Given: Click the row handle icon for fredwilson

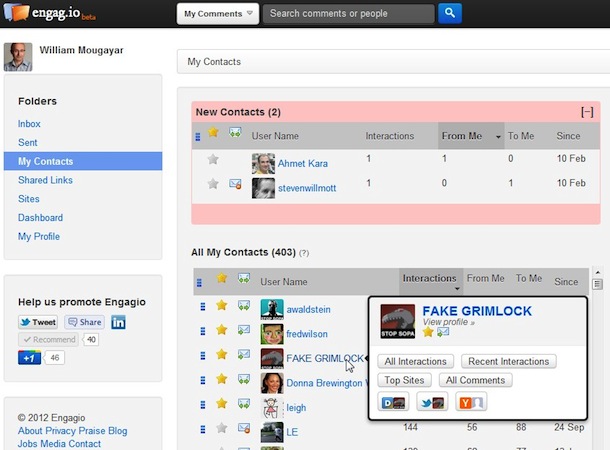Looking at the screenshot, I should click(x=203, y=331).
